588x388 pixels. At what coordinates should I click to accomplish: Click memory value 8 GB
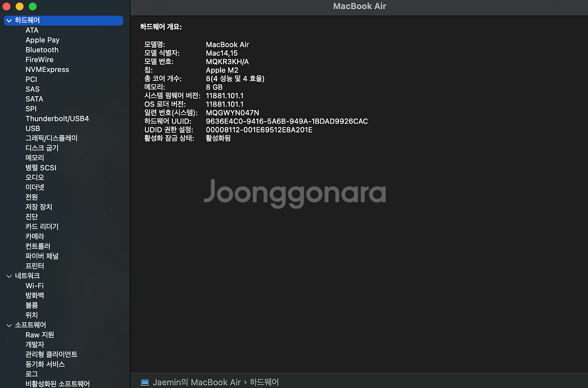coord(214,87)
